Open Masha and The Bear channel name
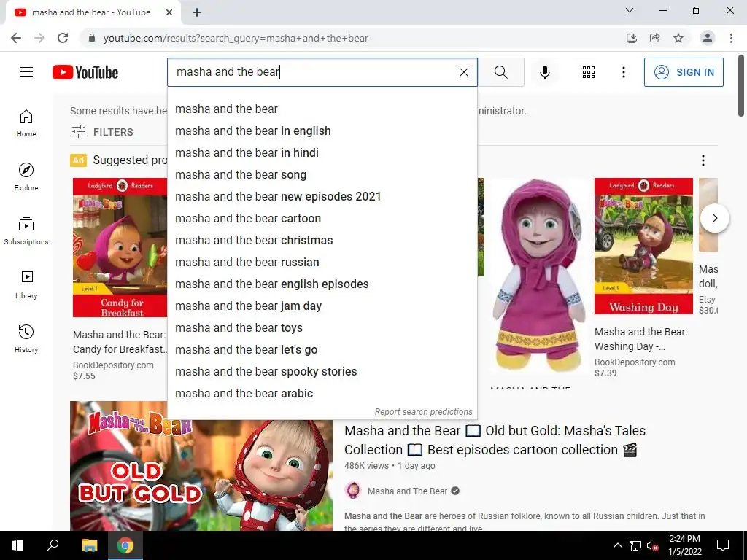The height and width of the screenshot is (560, 747). point(407,491)
